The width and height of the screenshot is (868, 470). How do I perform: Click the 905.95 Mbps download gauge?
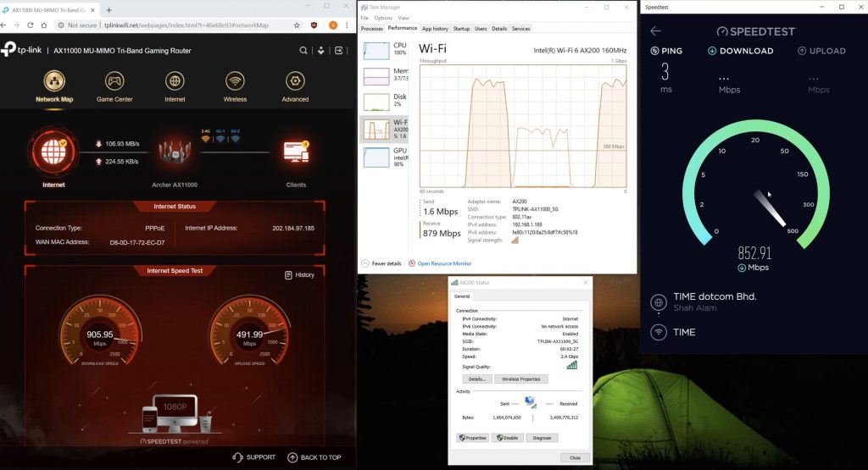100,332
